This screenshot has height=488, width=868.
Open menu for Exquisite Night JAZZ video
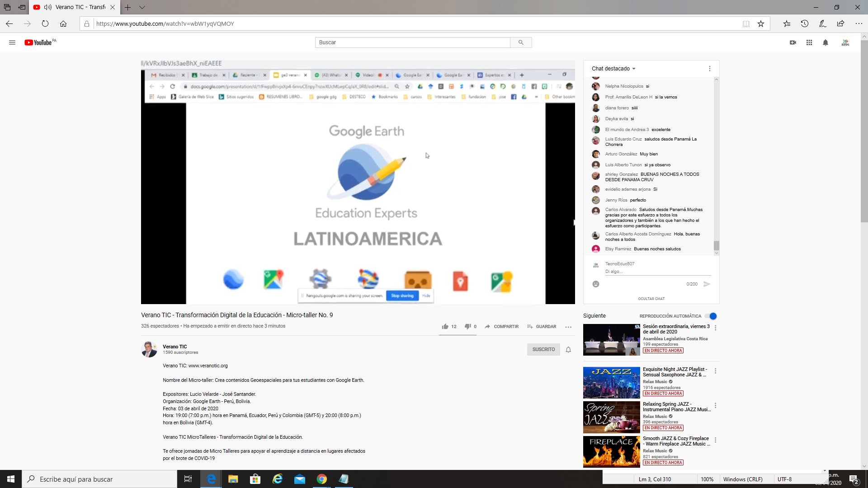click(x=715, y=371)
